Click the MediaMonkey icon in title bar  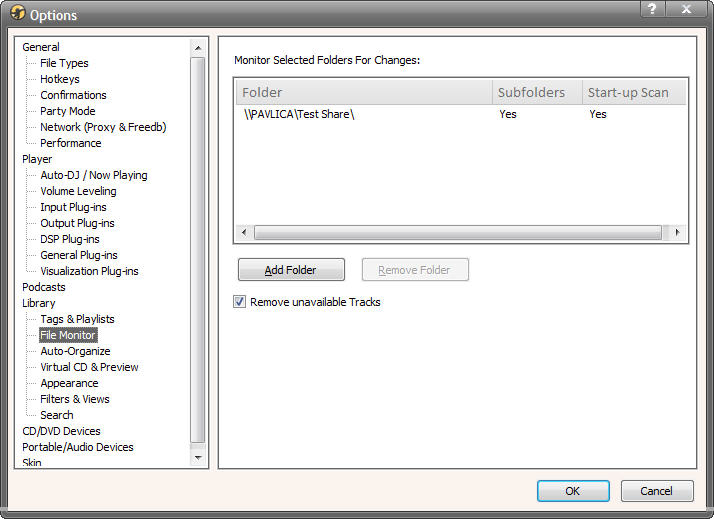point(17,14)
